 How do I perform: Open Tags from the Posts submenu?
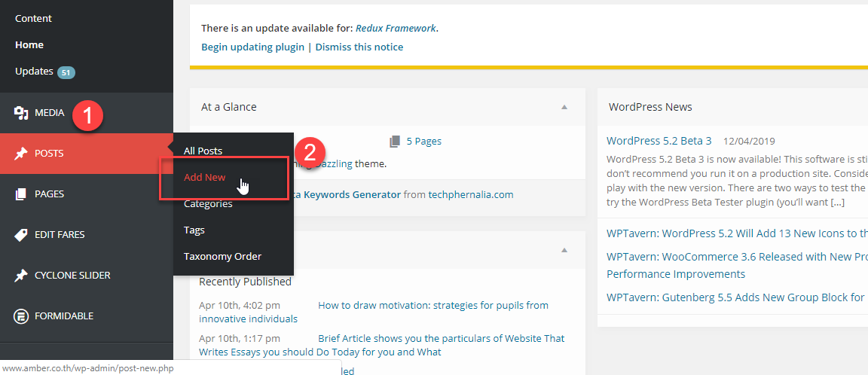pos(194,230)
